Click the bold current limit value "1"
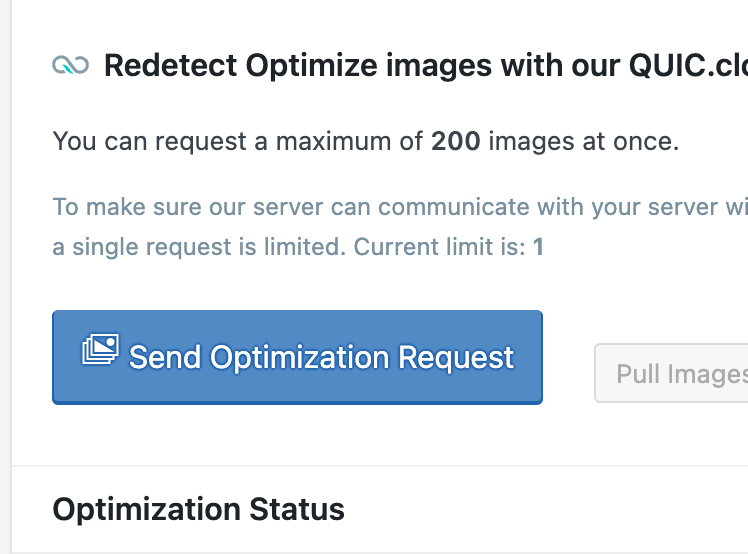Screen dimensions: 748x554 pyautogui.click(x=538, y=246)
